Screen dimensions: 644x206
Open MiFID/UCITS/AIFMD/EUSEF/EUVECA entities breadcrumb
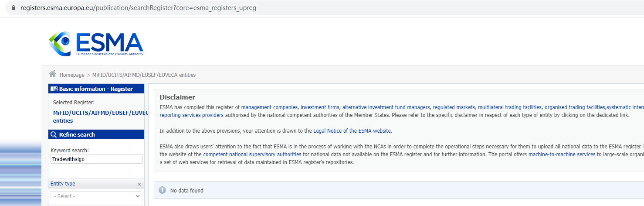(x=144, y=75)
